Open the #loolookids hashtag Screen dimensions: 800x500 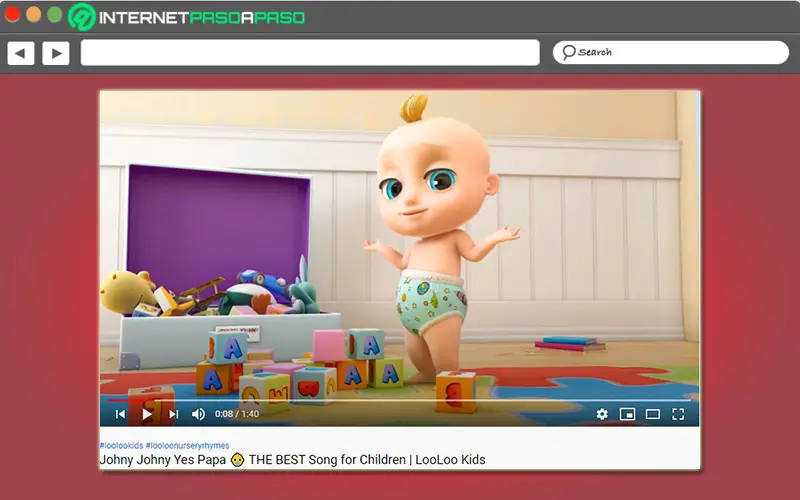point(121,445)
